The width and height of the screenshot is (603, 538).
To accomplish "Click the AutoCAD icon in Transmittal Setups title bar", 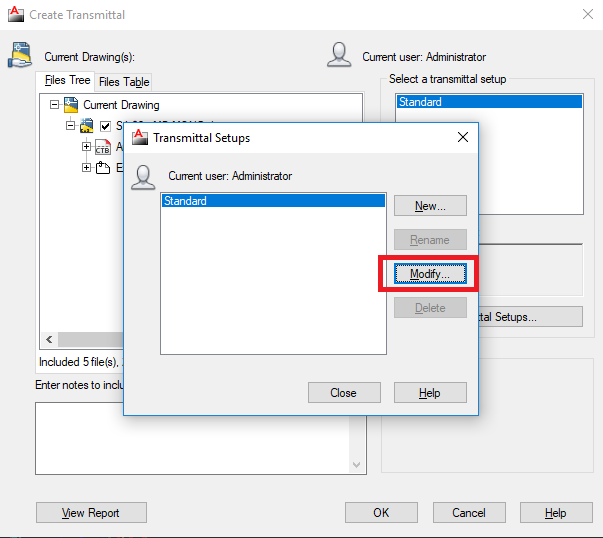I will [x=140, y=138].
